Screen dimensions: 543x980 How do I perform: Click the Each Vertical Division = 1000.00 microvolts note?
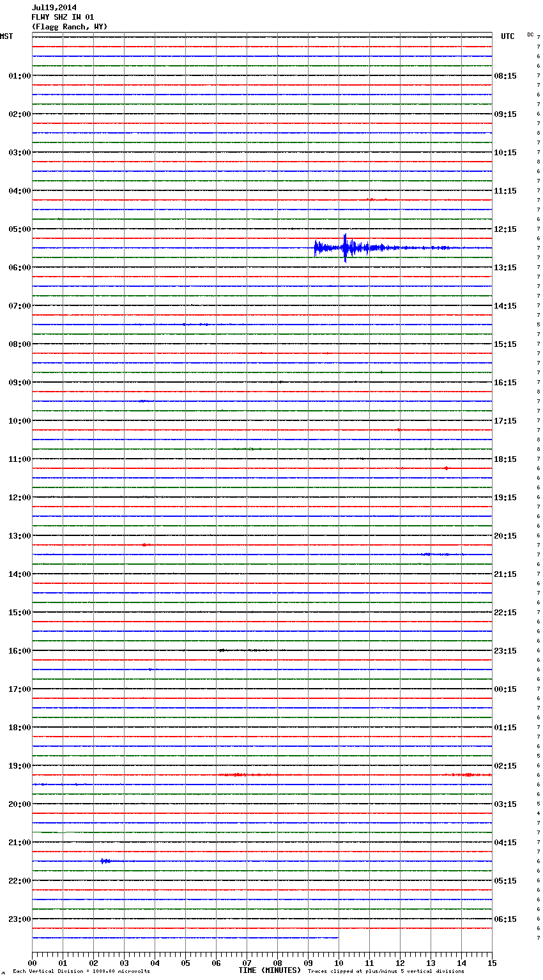pyautogui.click(x=81, y=972)
